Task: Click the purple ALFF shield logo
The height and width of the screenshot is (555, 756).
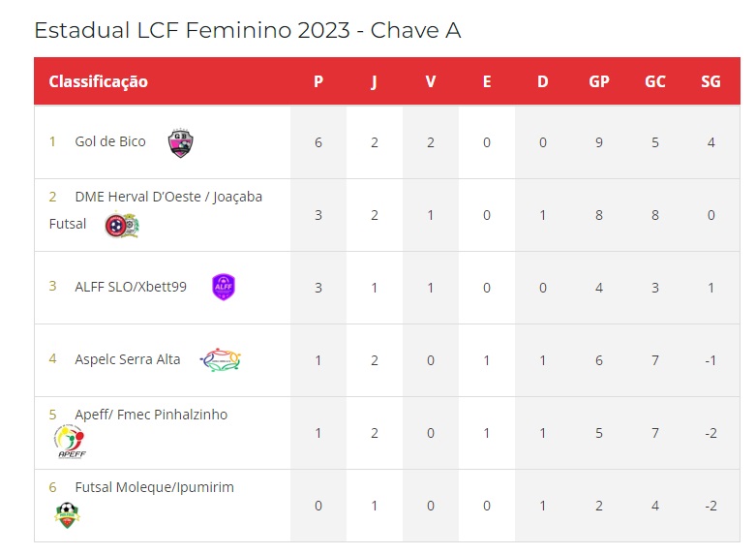Action: tap(224, 287)
